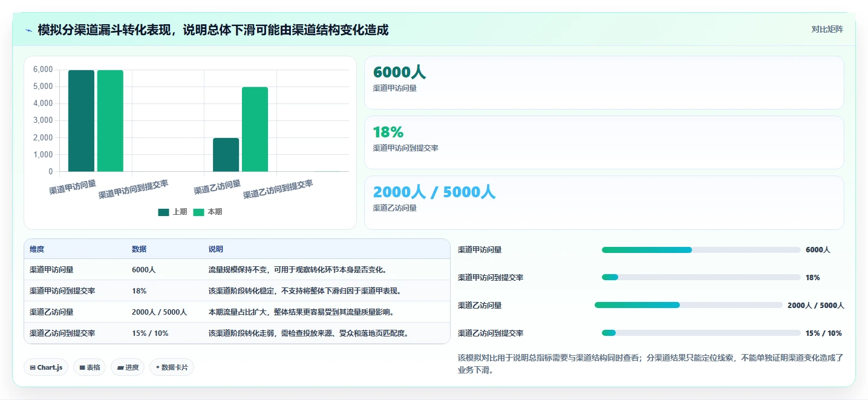Click the lightning icon beside the title

coord(28,30)
